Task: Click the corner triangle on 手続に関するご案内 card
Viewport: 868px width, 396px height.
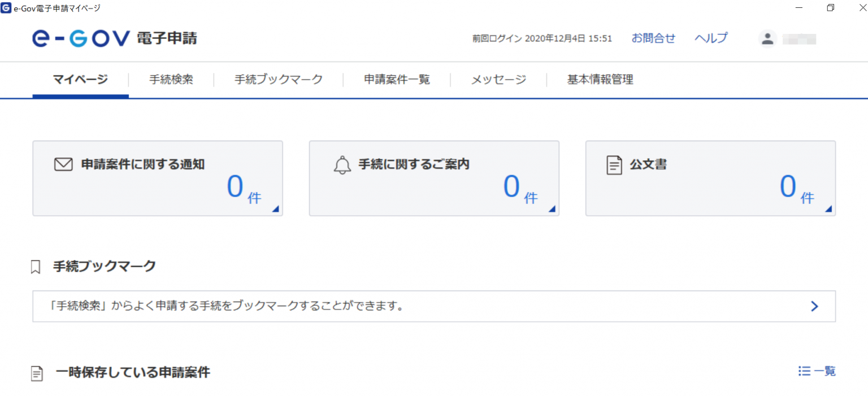Action: (552, 209)
